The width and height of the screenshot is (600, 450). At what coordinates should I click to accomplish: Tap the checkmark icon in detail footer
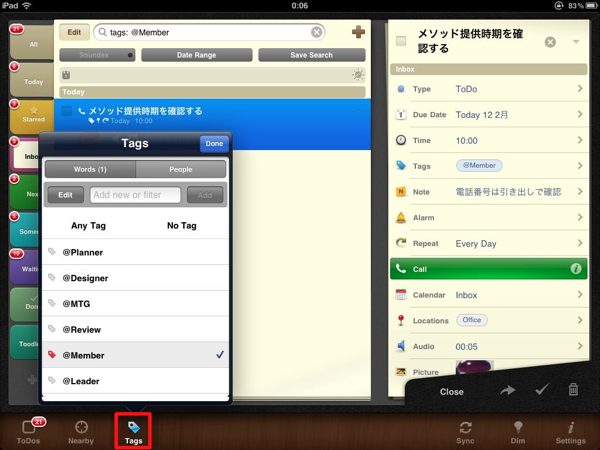pos(542,390)
